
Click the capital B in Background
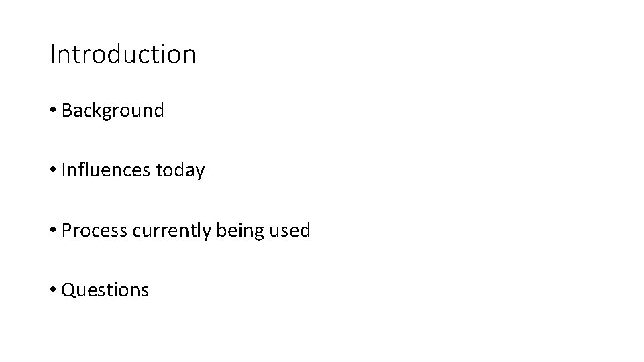coord(66,111)
